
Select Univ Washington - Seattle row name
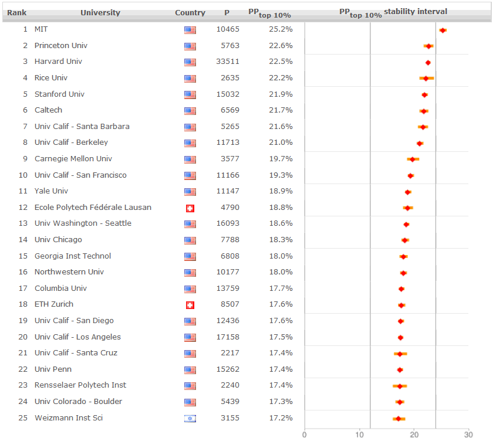coord(83,223)
